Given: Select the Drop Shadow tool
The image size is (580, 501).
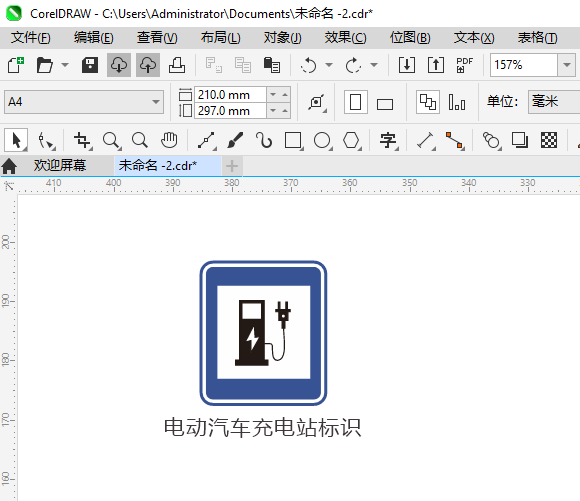Looking at the screenshot, I should coord(520,141).
